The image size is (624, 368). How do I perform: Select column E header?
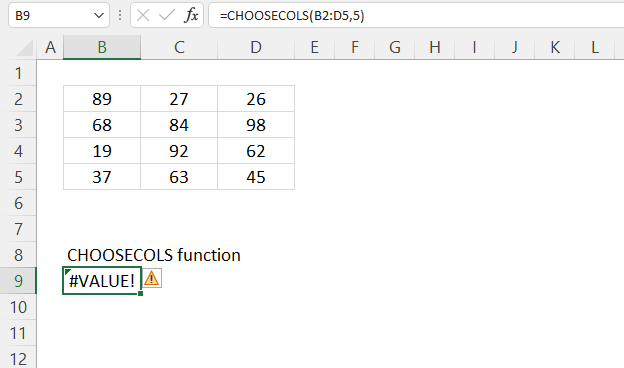314,48
